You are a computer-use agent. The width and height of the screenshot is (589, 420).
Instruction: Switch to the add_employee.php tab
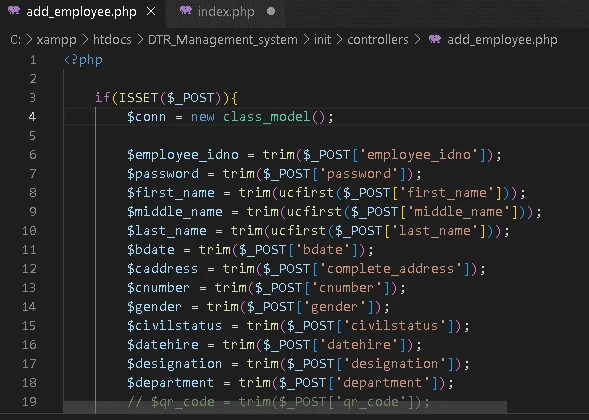point(82,12)
